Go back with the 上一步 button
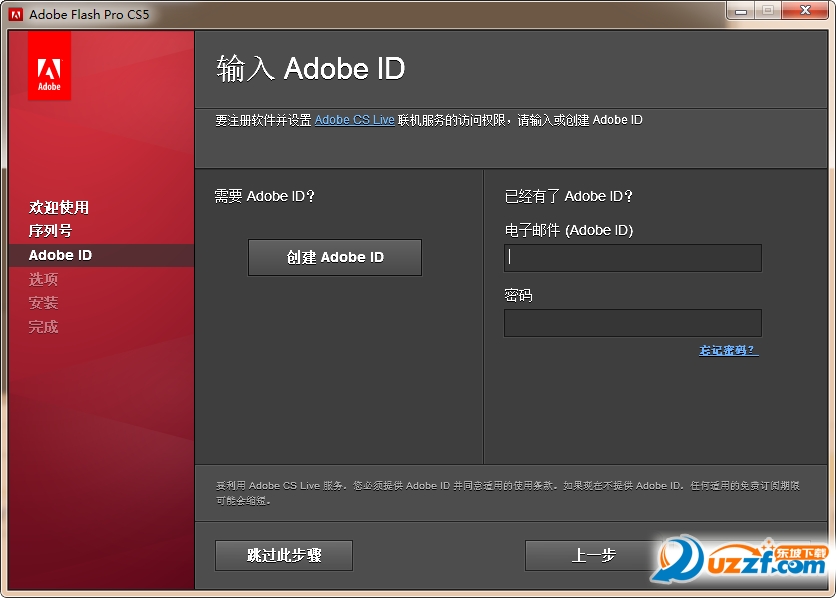The image size is (836, 598). (594, 555)
